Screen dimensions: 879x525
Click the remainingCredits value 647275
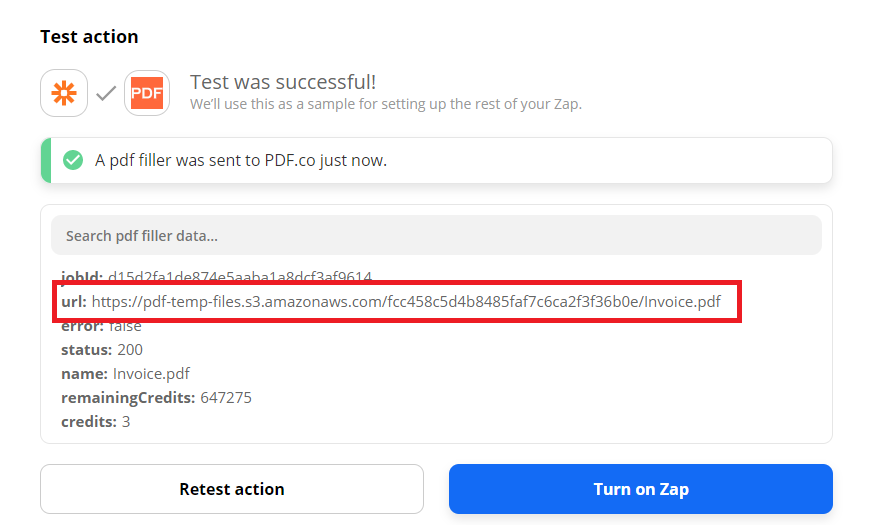226,398
